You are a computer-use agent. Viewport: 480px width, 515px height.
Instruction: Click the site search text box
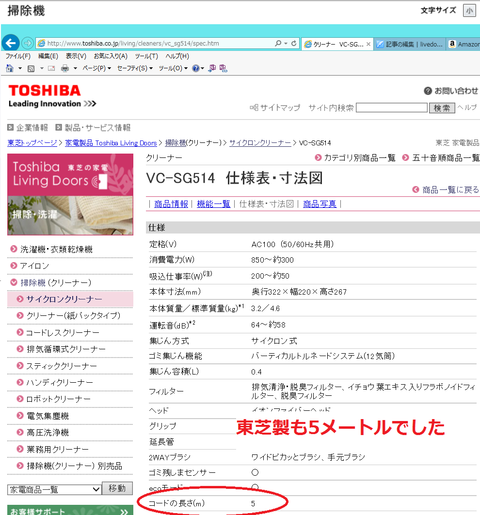coord(392,108)
